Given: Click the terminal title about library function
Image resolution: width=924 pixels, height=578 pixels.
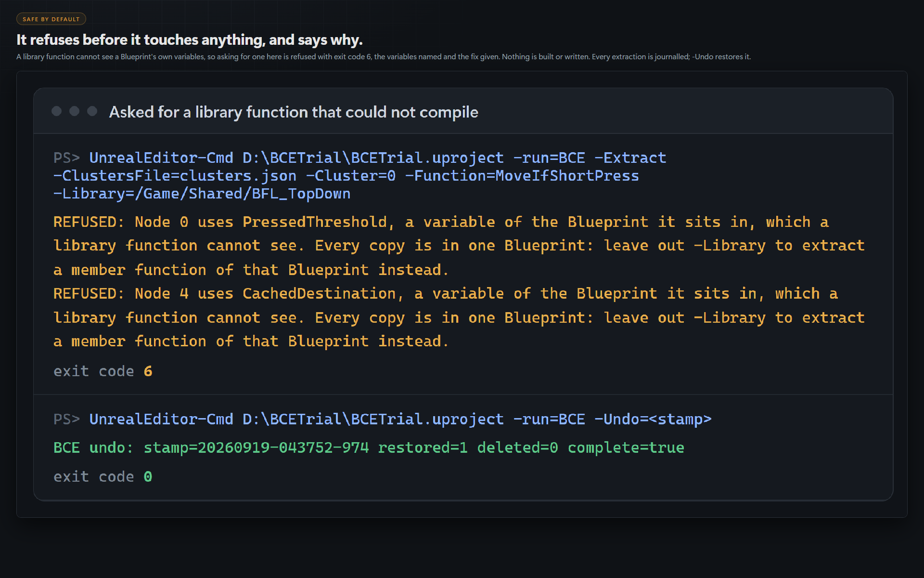Looking at the screenshot, I should (294, 112).
